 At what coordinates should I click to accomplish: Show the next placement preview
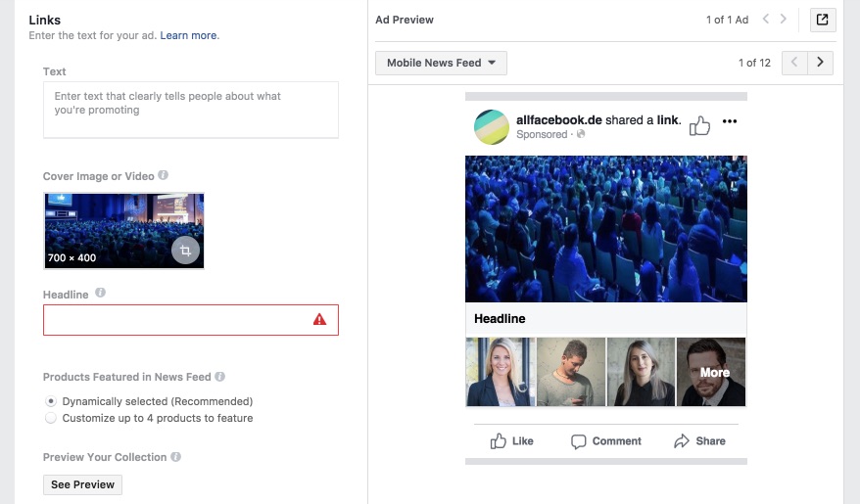[820, 63]
